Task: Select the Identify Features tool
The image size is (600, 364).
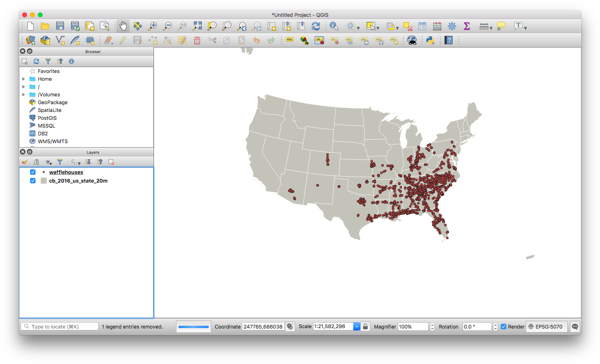Action: click(x=334, y=26)
